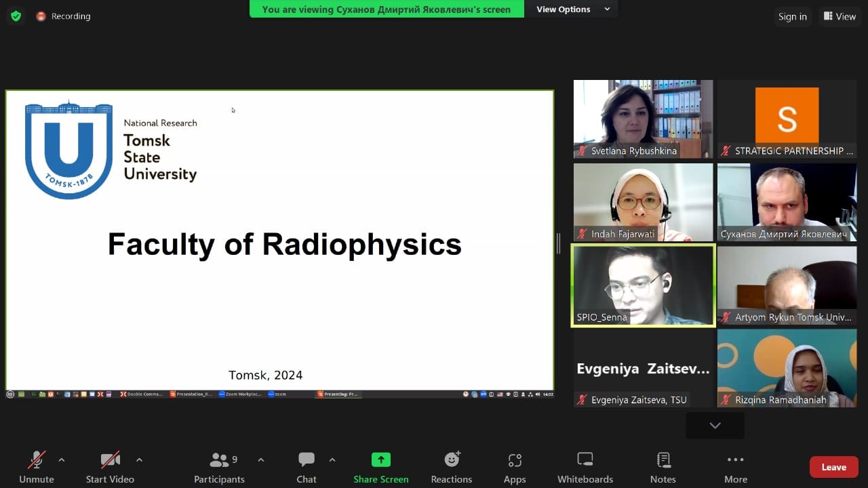Viewport: 868px width, 488px height.
Task: Click the green encryption shield icon
Action: pos(16,16)
